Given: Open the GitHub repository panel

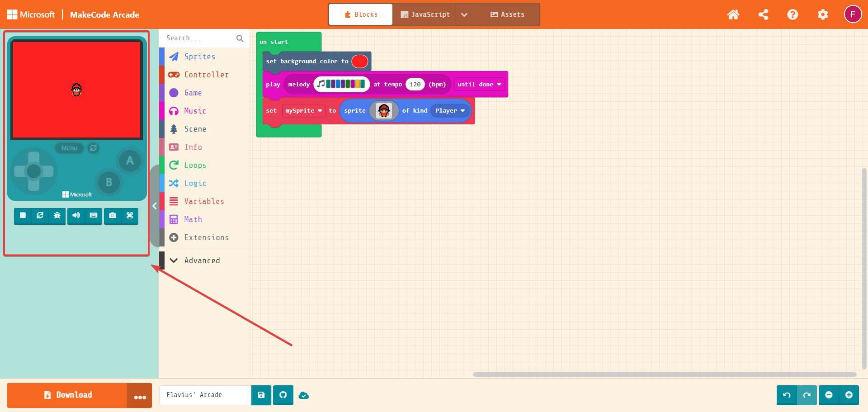Looking at the screenshot, I should [283, 395].
